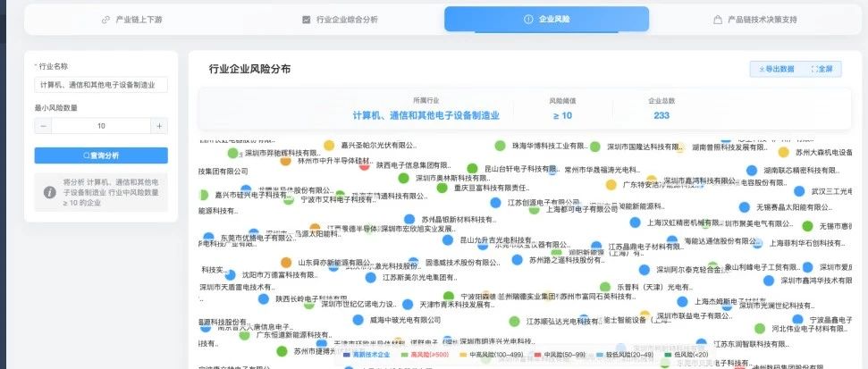Image resolution: width=868 pixels, height=369 pixels.
Task: Select blue node of 深圳阿尔泰克轻合金
Action: pos(645,270)
